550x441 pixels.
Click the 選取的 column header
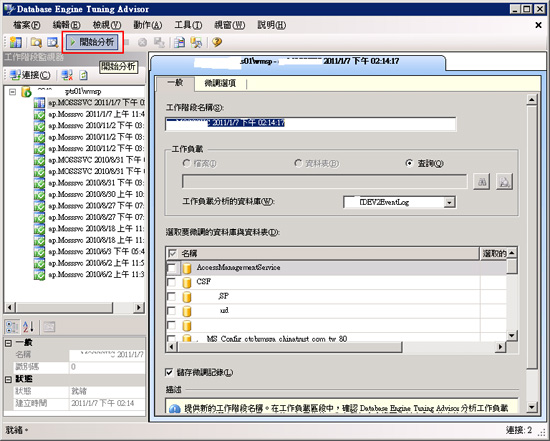[494, 253]
